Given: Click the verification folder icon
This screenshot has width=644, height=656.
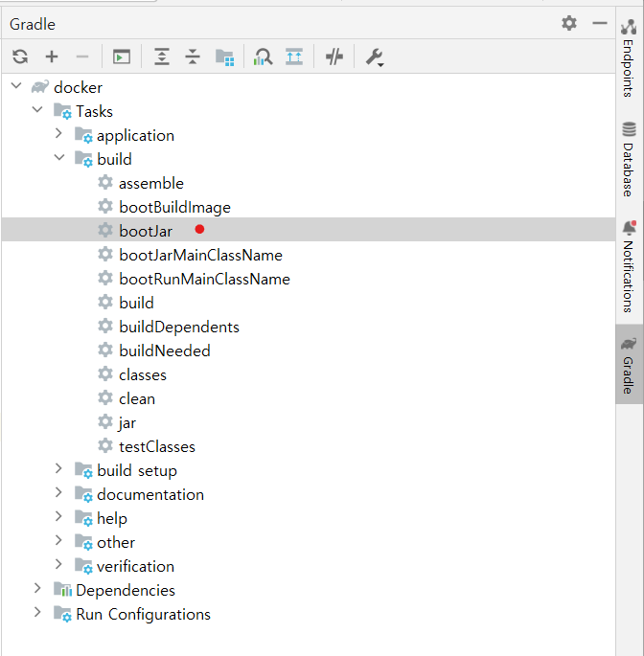Looking at the screenshot, I should (x=83, y=566).
